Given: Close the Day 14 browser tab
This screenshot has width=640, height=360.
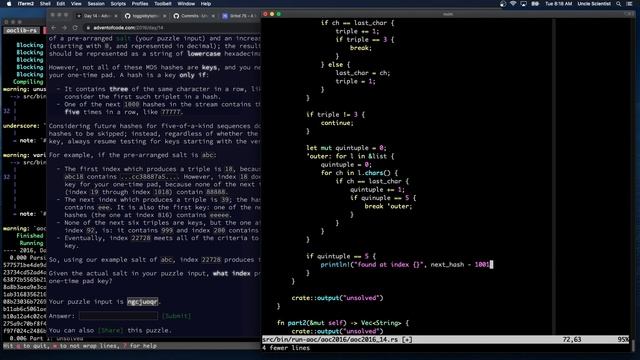Looking at the screenshot, I should point(116,16).
